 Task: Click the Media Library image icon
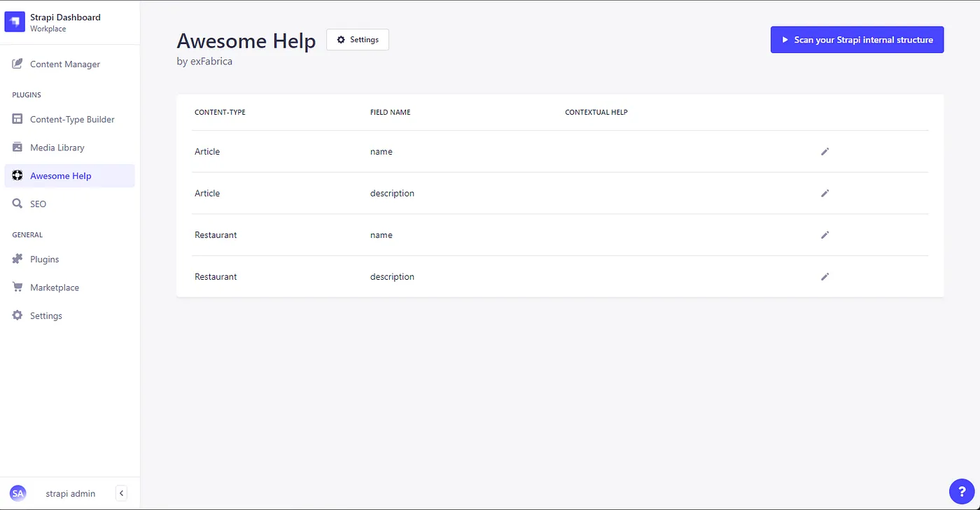click(17, 148)
